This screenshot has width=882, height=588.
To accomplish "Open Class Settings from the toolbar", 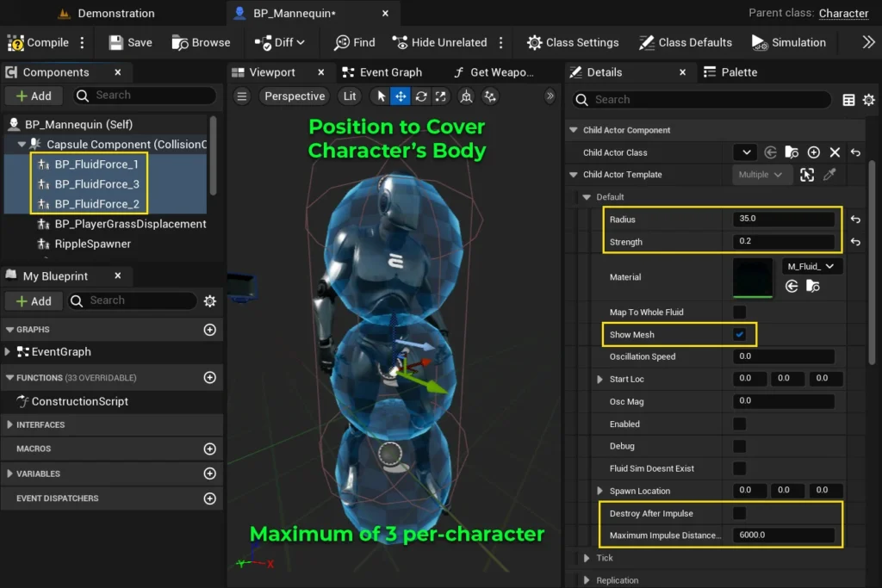I will tap(573, 42).
